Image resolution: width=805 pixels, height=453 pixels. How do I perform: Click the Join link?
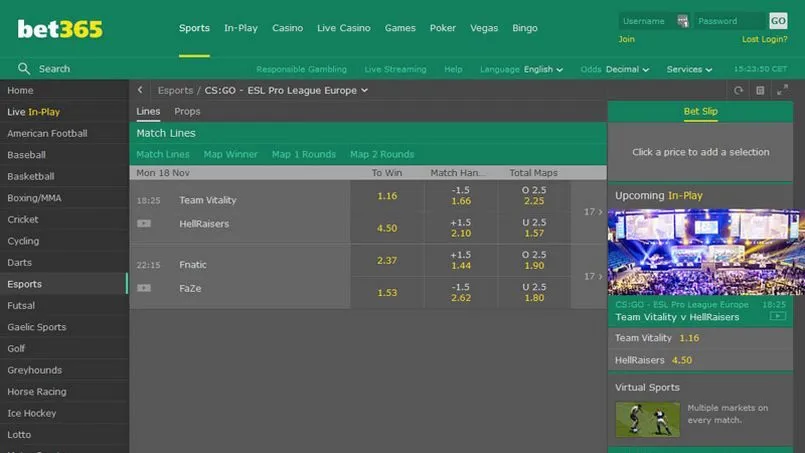click(626, 39)
